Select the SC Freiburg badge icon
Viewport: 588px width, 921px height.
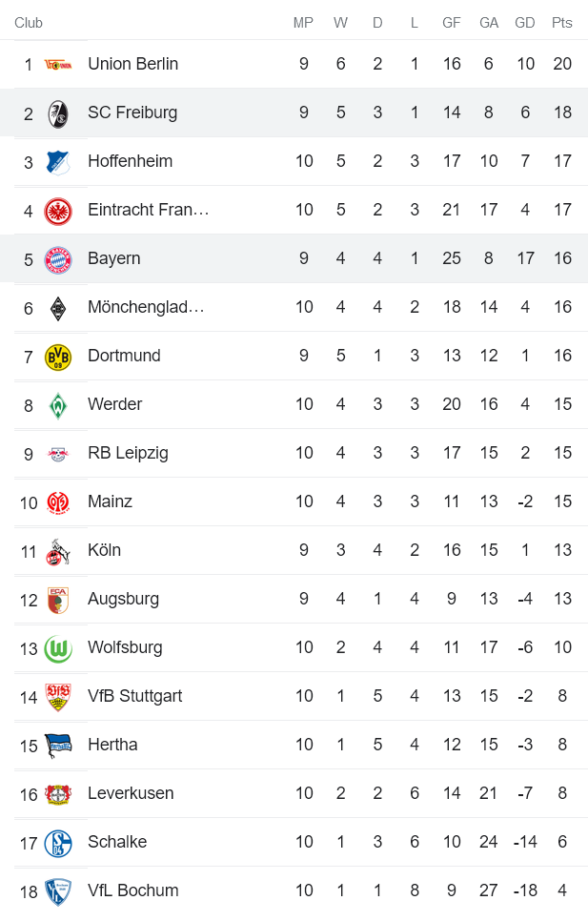click(x=57, y=113)
